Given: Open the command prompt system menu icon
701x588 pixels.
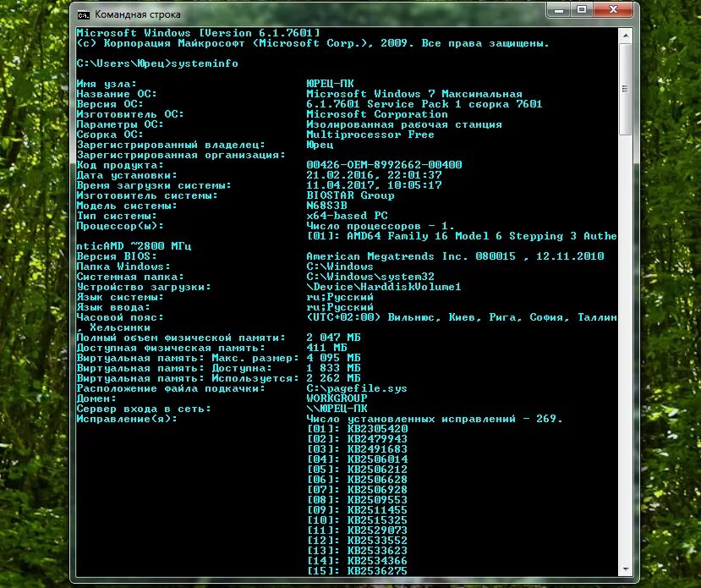Looking at the screenshot, I should click(83, 15).
